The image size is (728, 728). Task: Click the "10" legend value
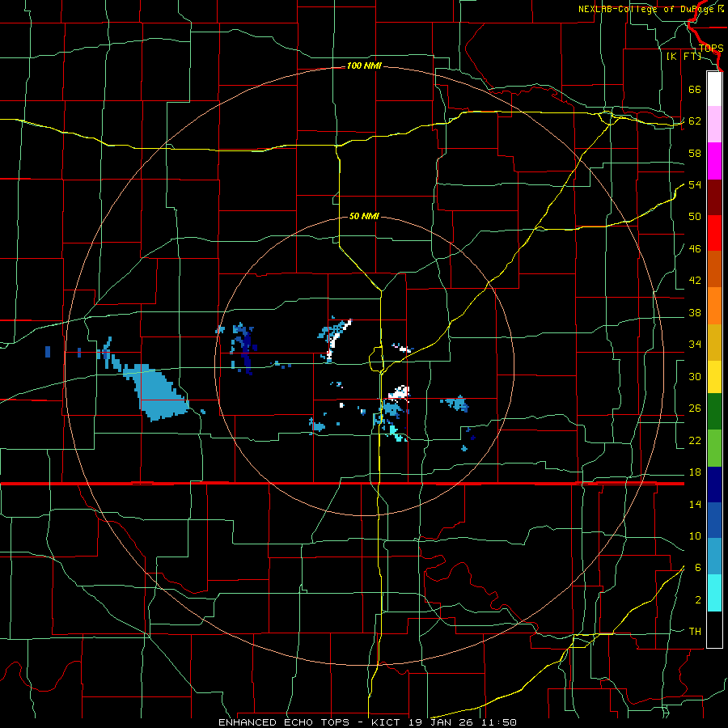[x=695, y=535]
